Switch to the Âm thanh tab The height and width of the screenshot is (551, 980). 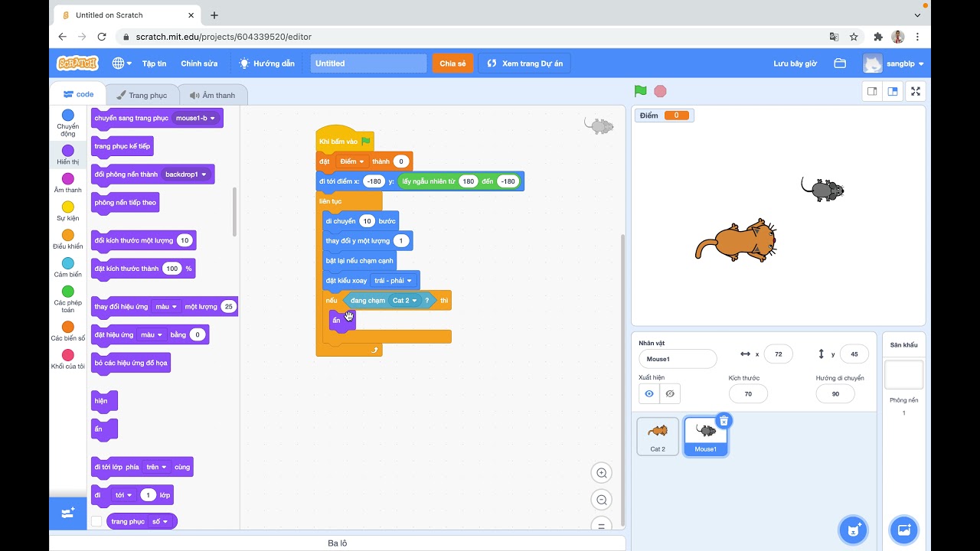(x=213, y=95)
